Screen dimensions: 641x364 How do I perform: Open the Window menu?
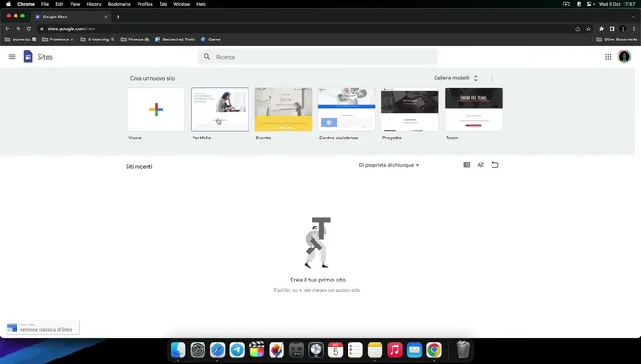tap(182, 4)
